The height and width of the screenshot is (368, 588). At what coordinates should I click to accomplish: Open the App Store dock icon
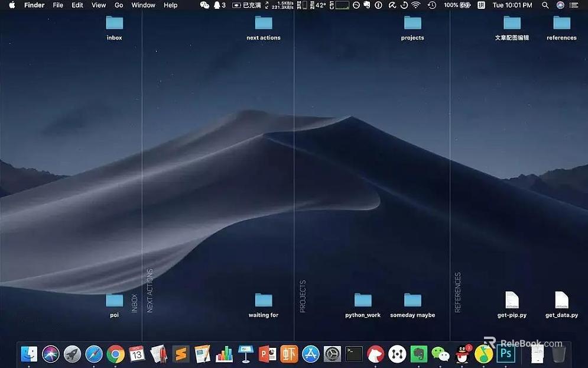(x=311, y=354)
